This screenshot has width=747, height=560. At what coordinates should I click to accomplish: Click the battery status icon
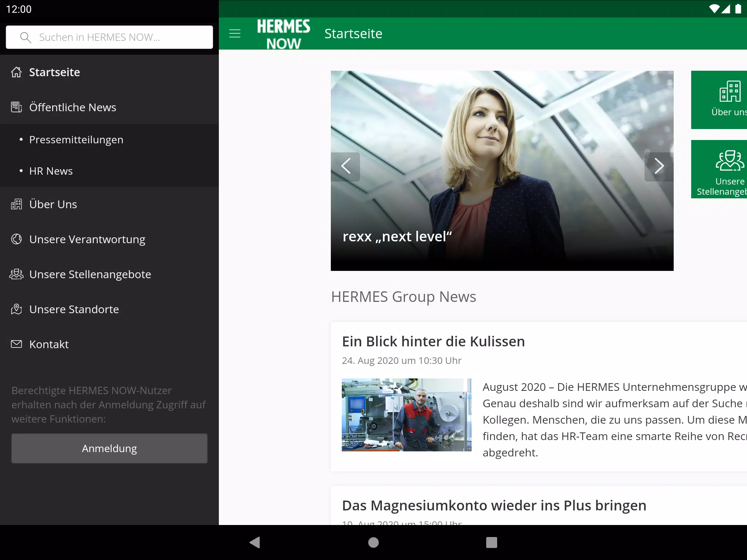point(738,9)
